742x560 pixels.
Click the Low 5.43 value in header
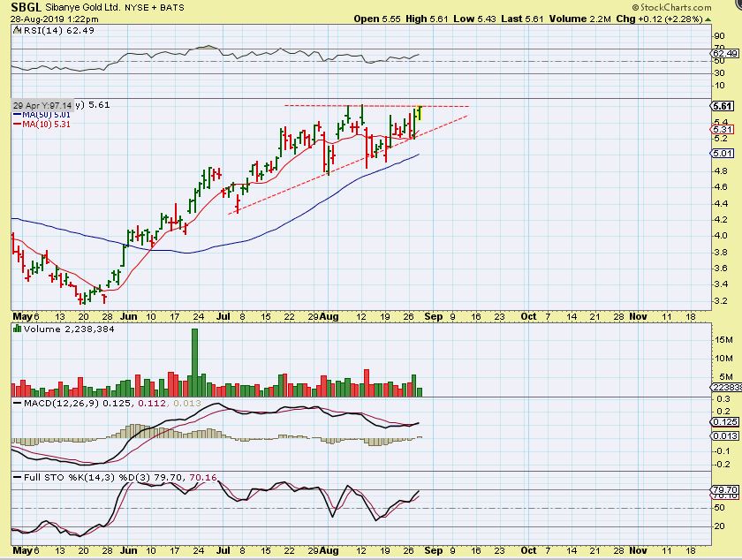pos(474,19)
